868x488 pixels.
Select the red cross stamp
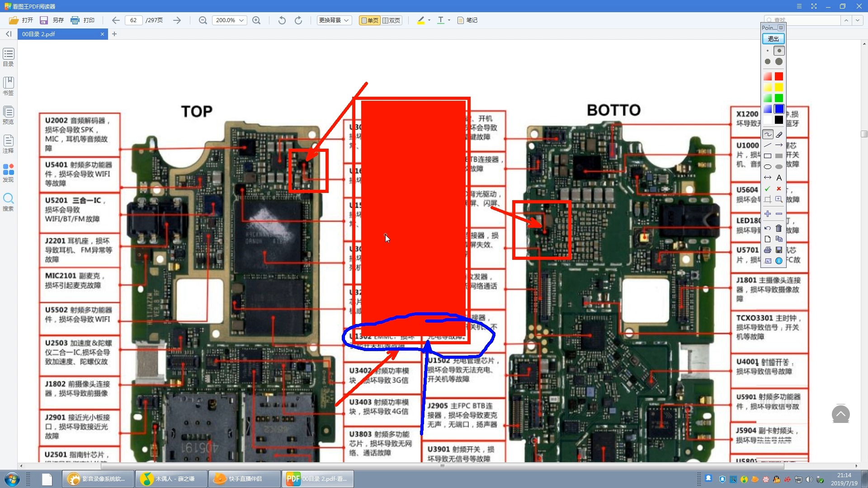click(x=779, y=188)
